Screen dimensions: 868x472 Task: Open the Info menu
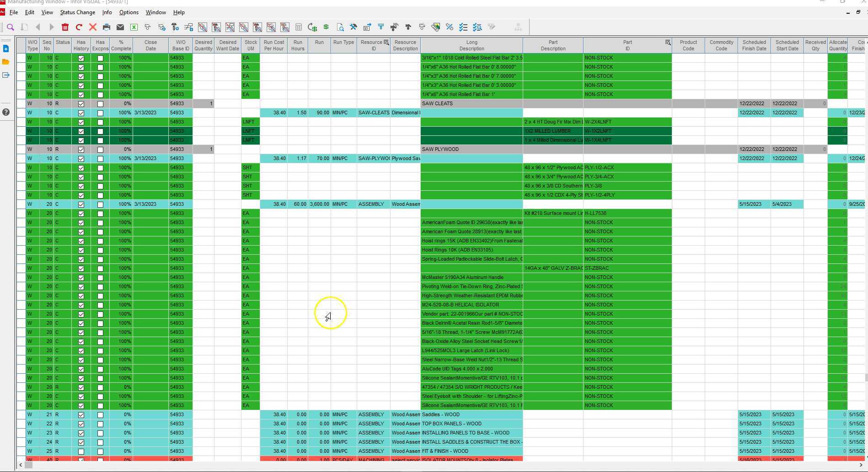pyautogui.click(x=107, y=12)
